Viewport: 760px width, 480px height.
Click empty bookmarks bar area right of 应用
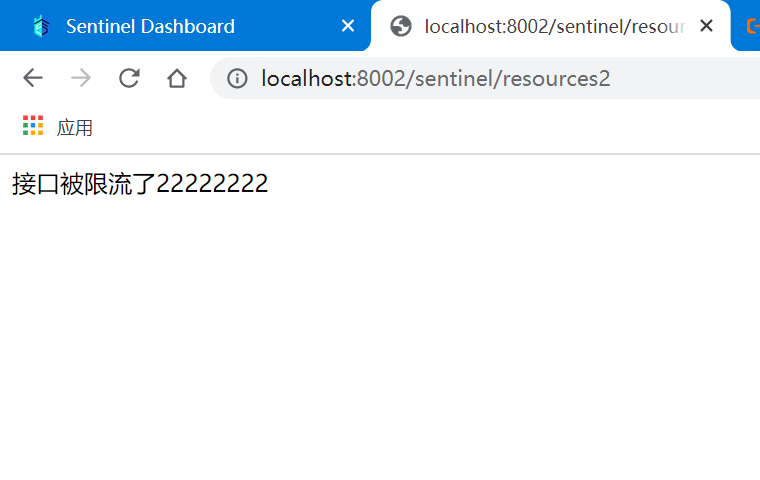pyautogui.click(x=427, y=128)
